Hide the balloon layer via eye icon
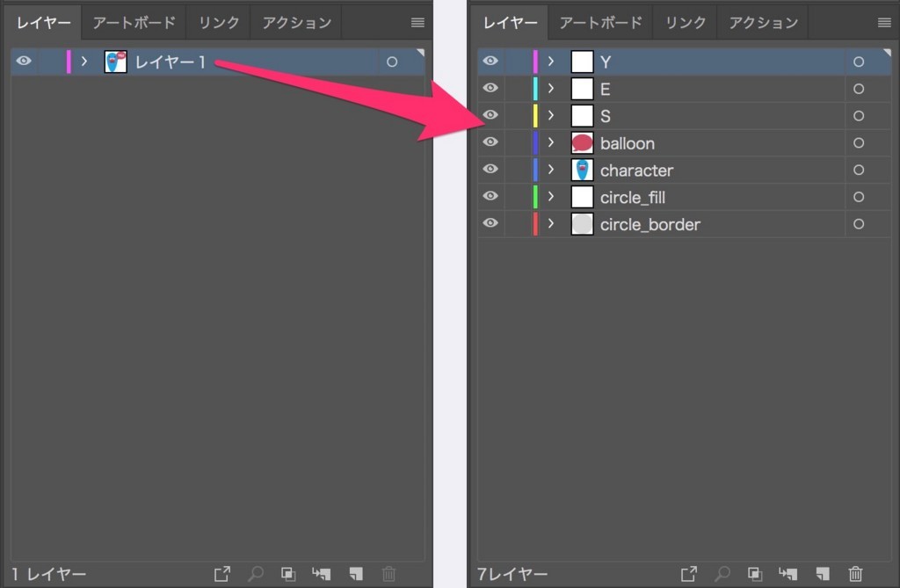The image size is (900, 588). (490, 142)
